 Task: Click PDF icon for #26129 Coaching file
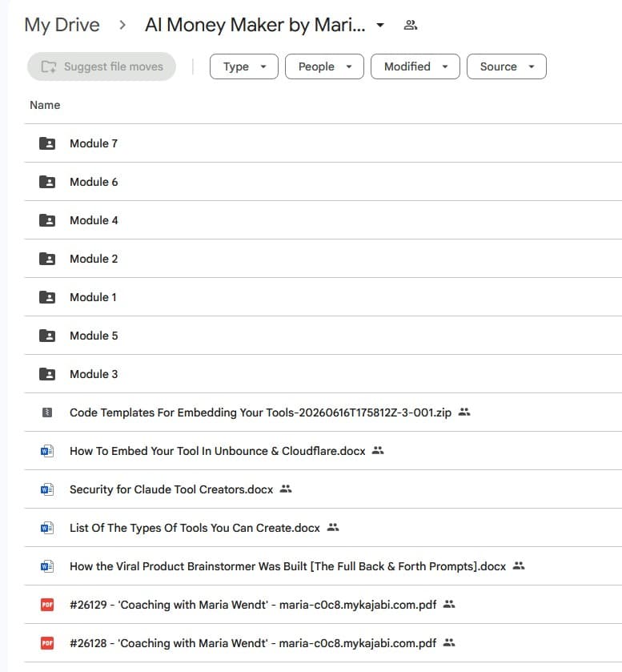[x=47, y=605]
